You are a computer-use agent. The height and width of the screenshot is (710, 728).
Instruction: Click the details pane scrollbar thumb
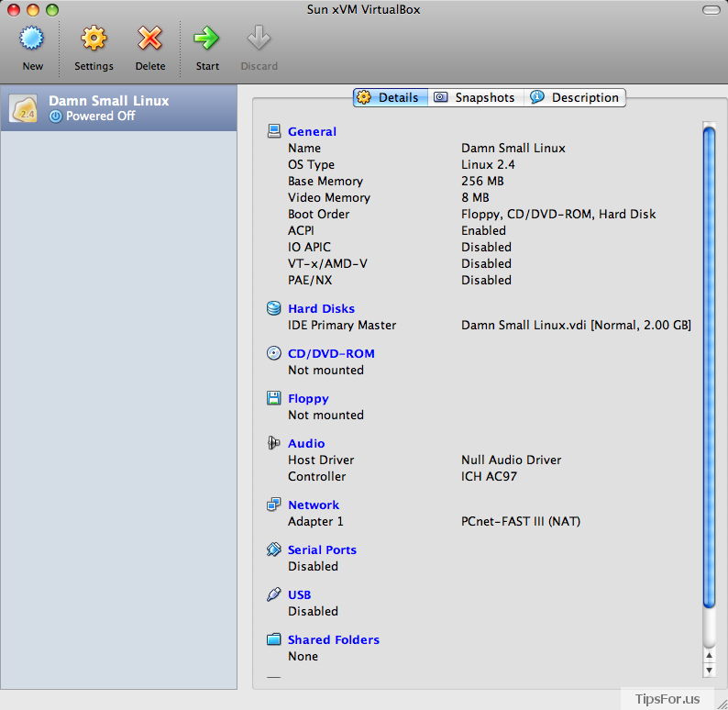tap(709, 367)
